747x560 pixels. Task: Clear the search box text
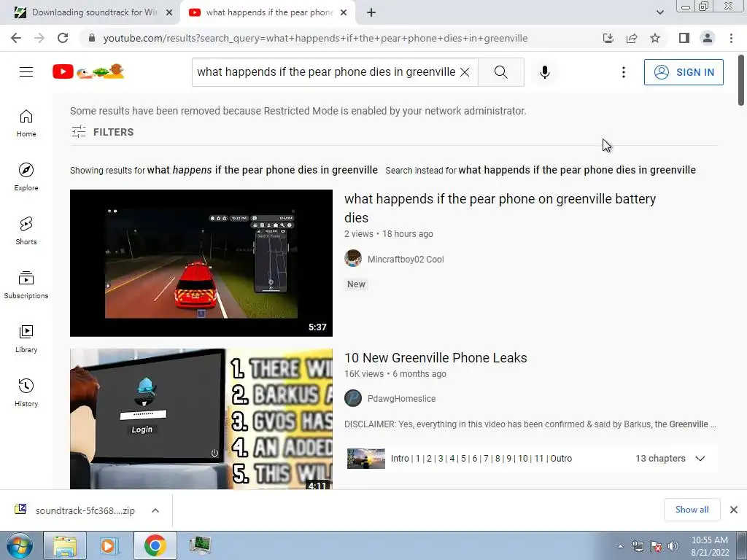pos(465,72)
